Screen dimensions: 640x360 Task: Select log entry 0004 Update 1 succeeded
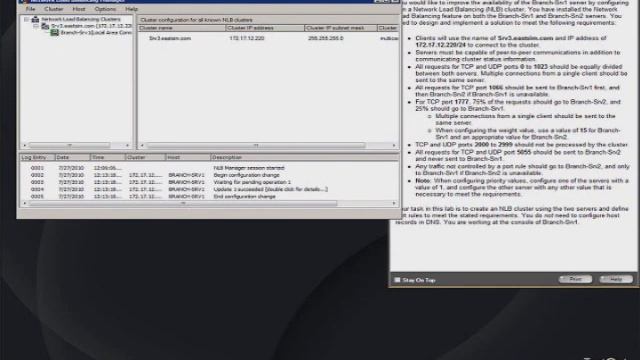point(209,189)
